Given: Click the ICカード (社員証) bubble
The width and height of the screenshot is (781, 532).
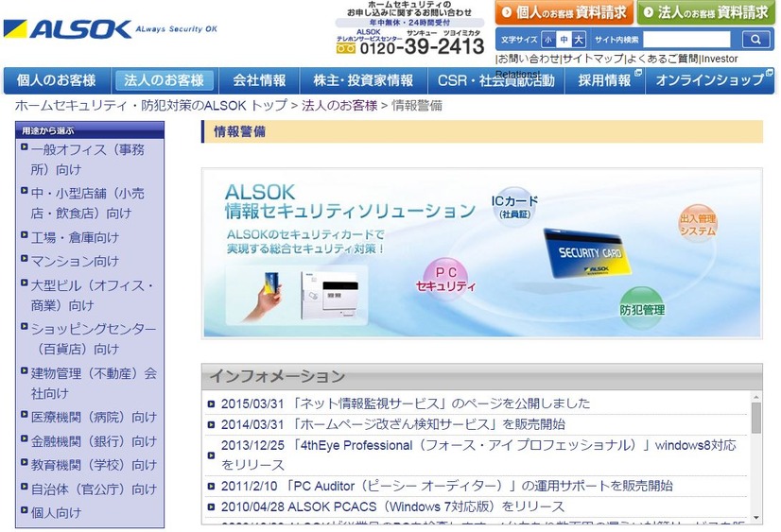Looking at the screenshot, I should point(514,207).
